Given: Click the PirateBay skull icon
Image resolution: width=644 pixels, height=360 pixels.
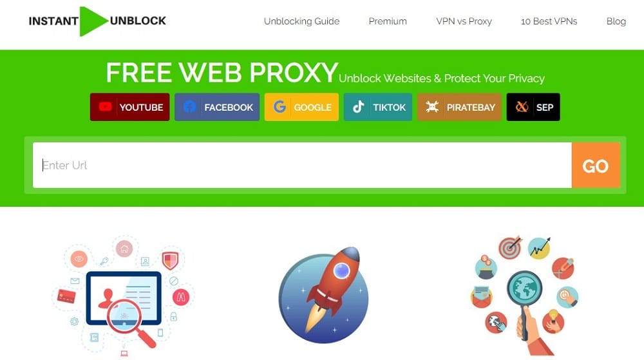Looking at the screenshot, I should [431, 107].
